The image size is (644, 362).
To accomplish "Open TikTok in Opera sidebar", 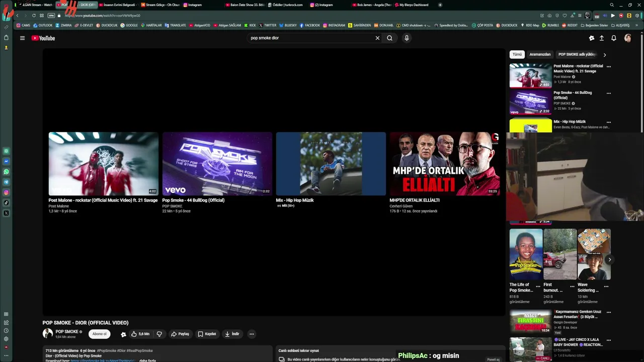I will [6, 203].
